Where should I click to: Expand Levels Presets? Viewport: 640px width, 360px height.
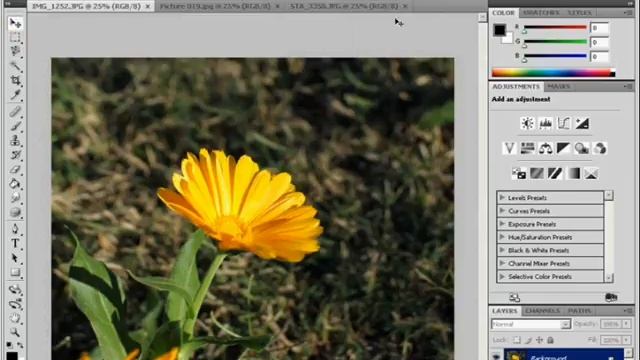[502, 198]
